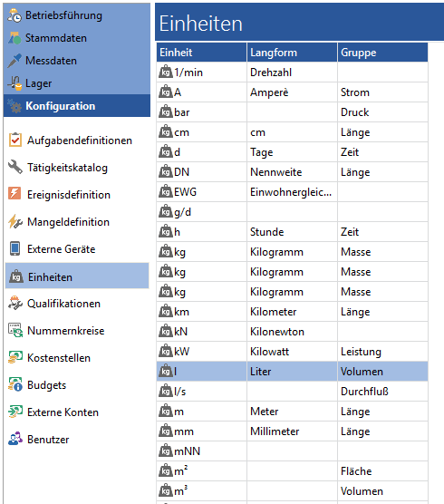Select the kW Kilowatt row
Image resolution: width=444 pixels, height=504 pixels.
tap(293, 352)
